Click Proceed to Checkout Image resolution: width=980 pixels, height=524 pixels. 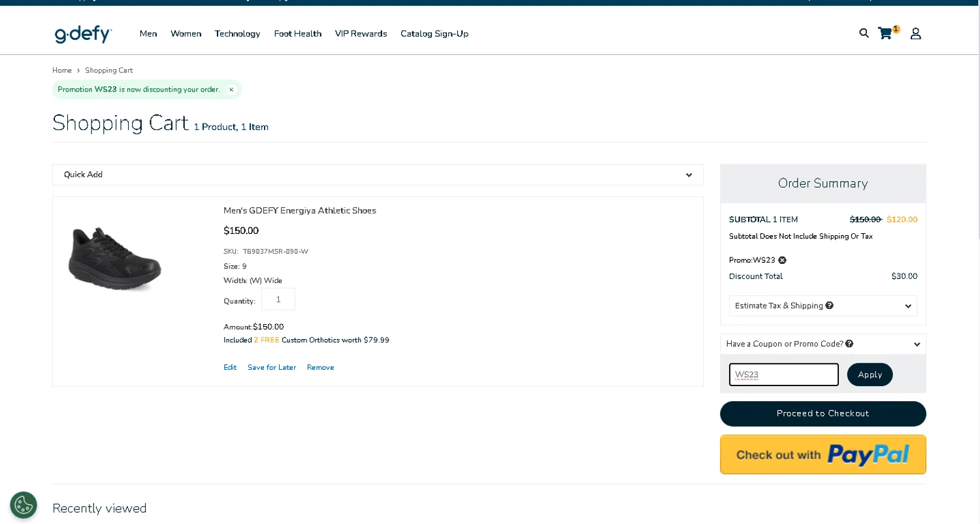[823, 414]
